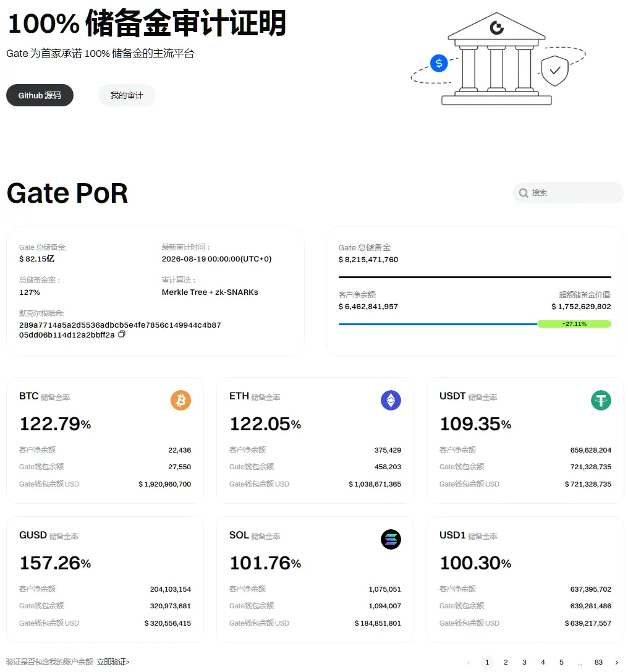Click the USDT 储备金率 heading

(468, 396)
